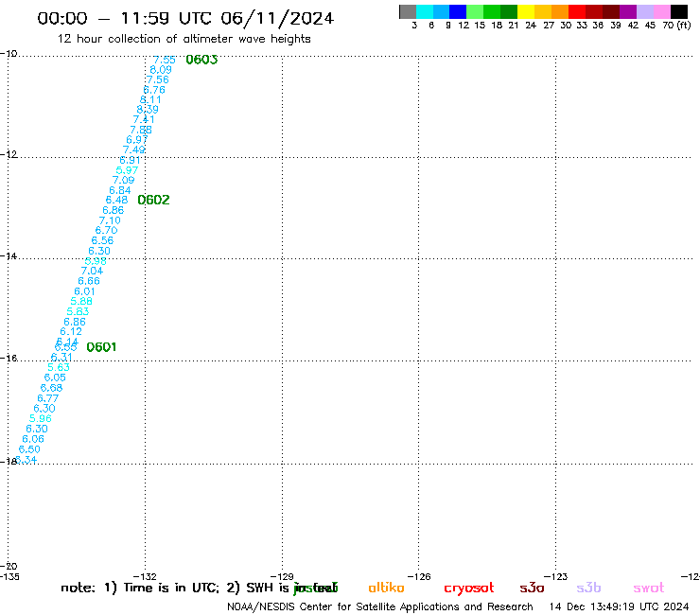Click the 6.48 value beside 0602

pos(116,200)
